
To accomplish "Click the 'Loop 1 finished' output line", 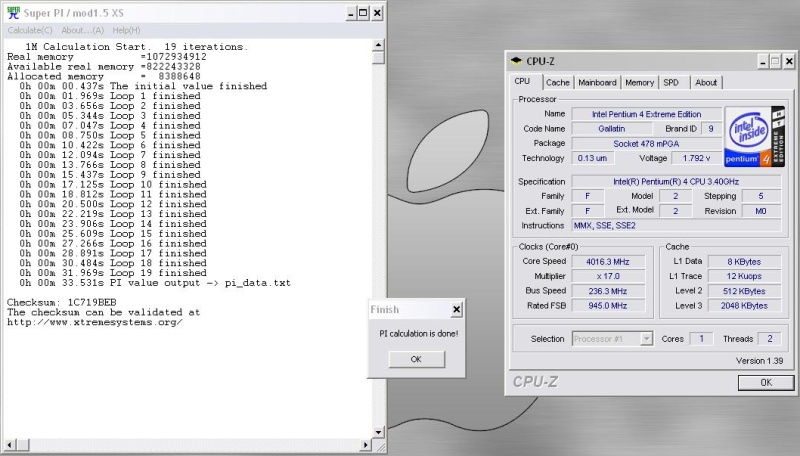I will click(x=110, y=96).
